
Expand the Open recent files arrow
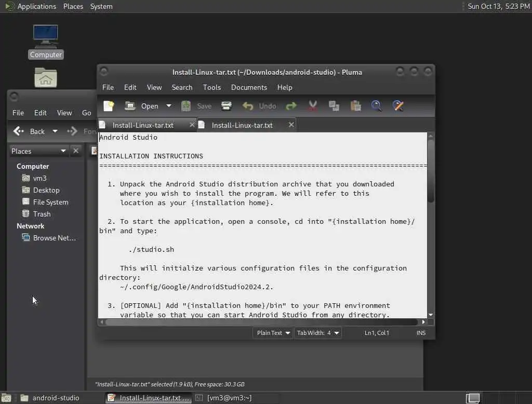point(169,106)
